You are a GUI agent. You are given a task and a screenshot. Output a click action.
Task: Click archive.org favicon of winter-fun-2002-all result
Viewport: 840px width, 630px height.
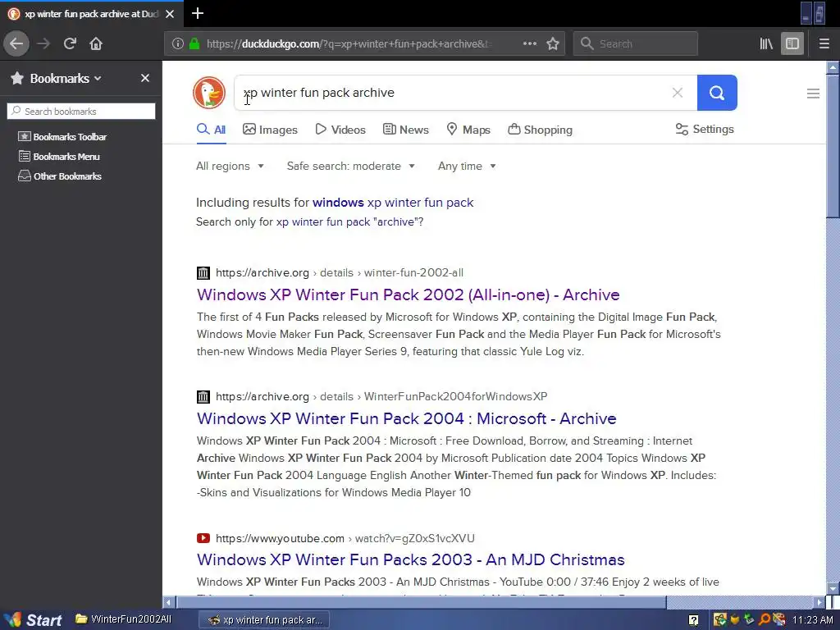point(203,273)
